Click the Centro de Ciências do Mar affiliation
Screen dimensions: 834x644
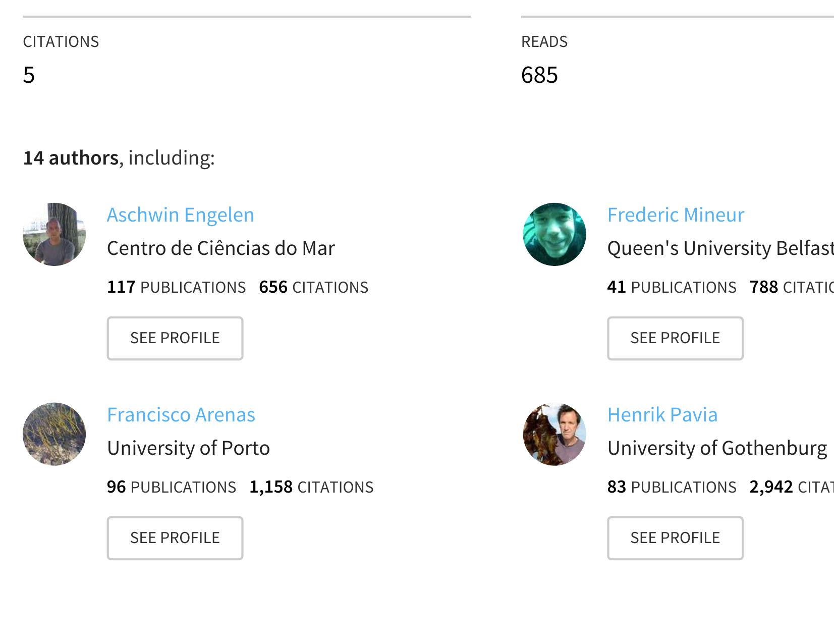(221, 248)
